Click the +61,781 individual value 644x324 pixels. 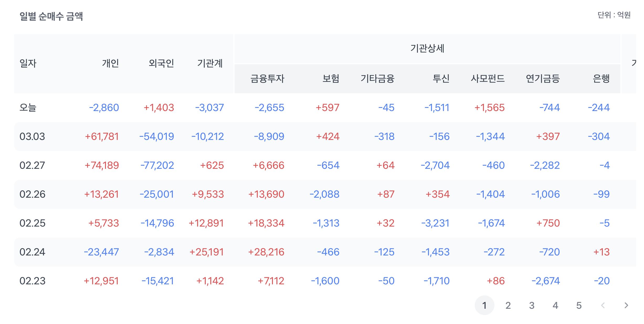pyautogui.click(x=102, y=137)
